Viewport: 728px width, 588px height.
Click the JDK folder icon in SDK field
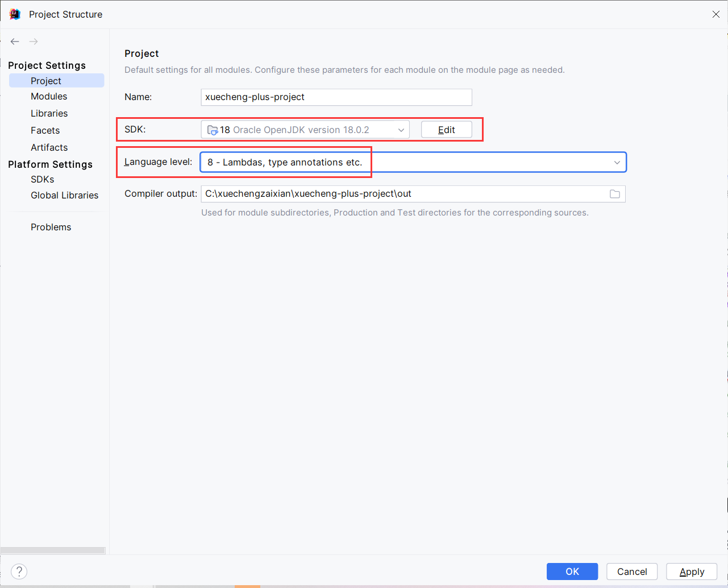[213, 130]
